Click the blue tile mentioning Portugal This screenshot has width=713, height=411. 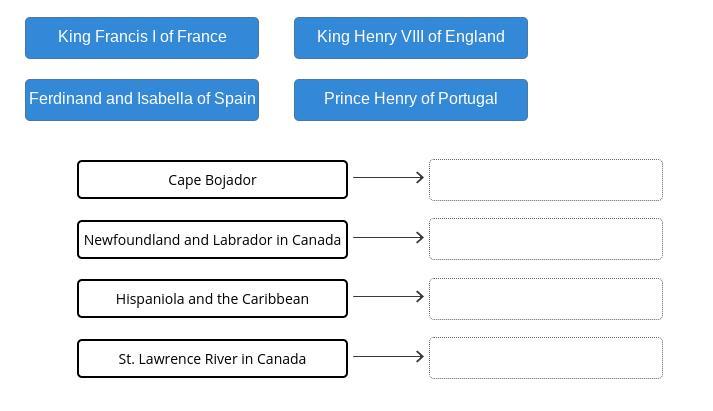(411, 100)
